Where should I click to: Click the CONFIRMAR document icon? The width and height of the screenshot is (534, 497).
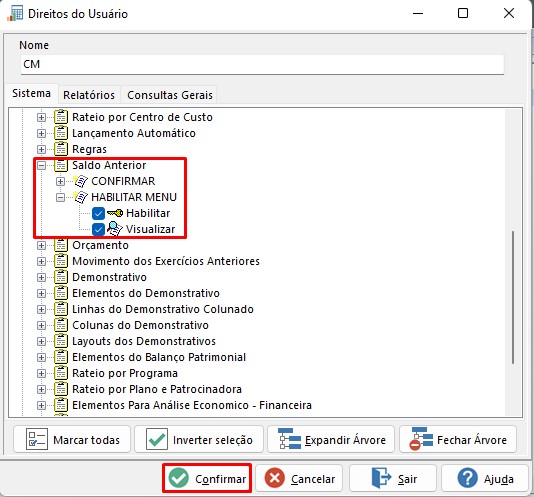[80, 181]
